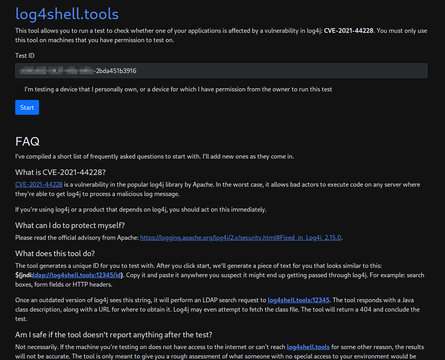
Task: Open the CVE-2021-44228 link in FAQ
Action: (39, 185)
